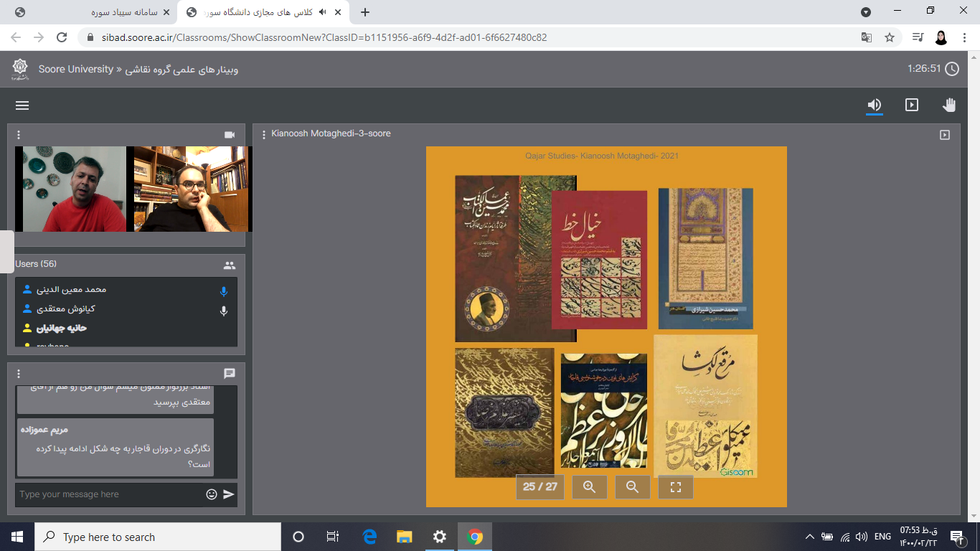Select the video feed of the man in glasses
Image resolution: width=980 pixels, height=551 pixels.
pyautogui.click(x=191, y=189)
